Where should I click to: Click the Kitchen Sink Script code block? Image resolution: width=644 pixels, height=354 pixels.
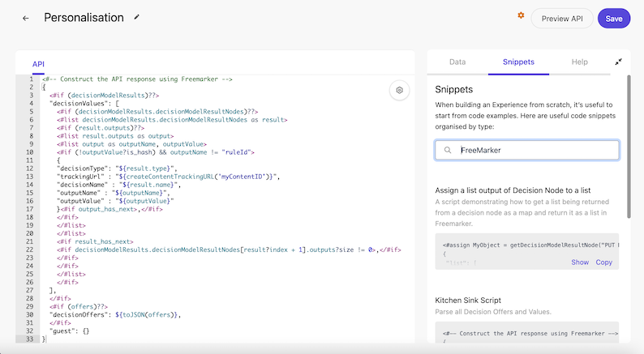click(x=527, y=332)
